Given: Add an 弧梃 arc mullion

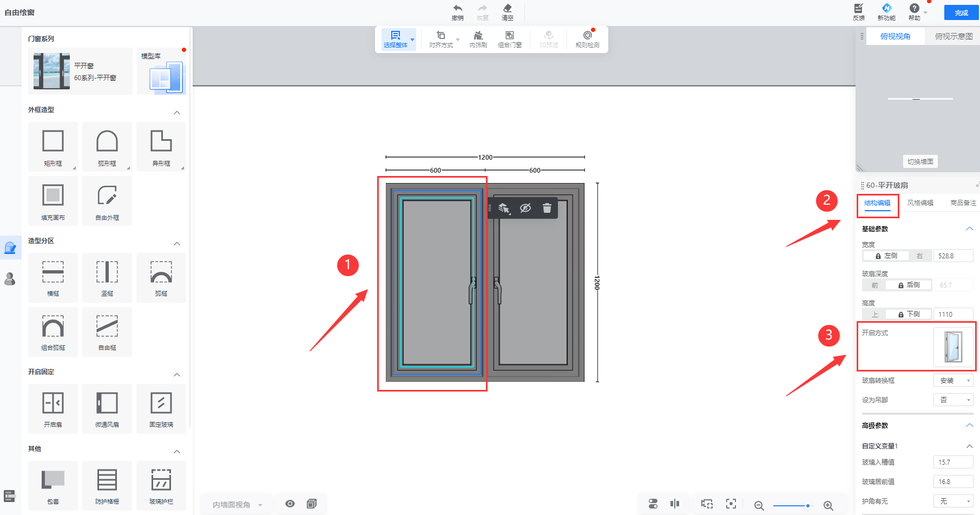Looking at the screenshot, I should (x=161, y=278).
